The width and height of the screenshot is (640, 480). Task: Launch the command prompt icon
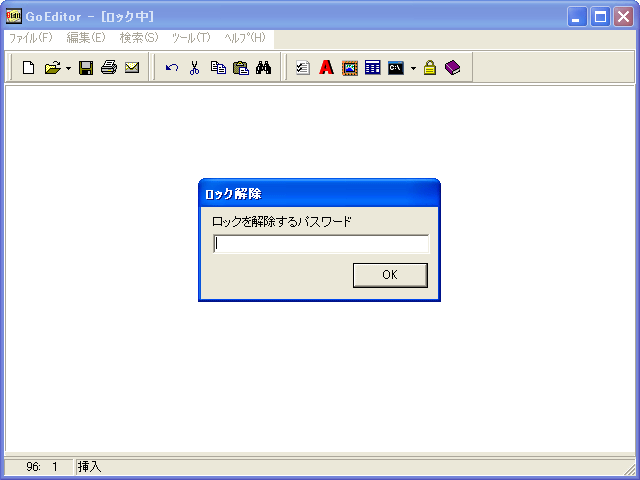396,67
